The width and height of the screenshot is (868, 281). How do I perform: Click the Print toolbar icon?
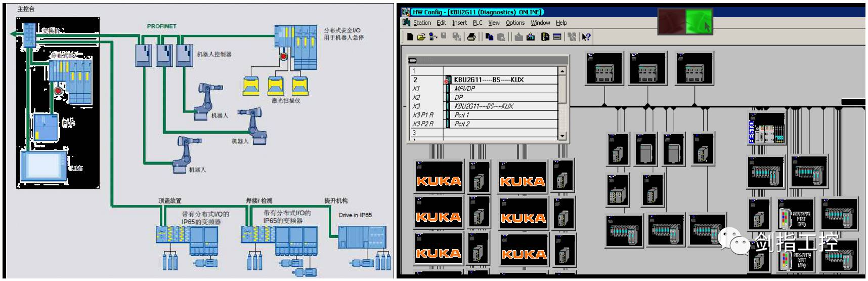(x=471, y=37)
